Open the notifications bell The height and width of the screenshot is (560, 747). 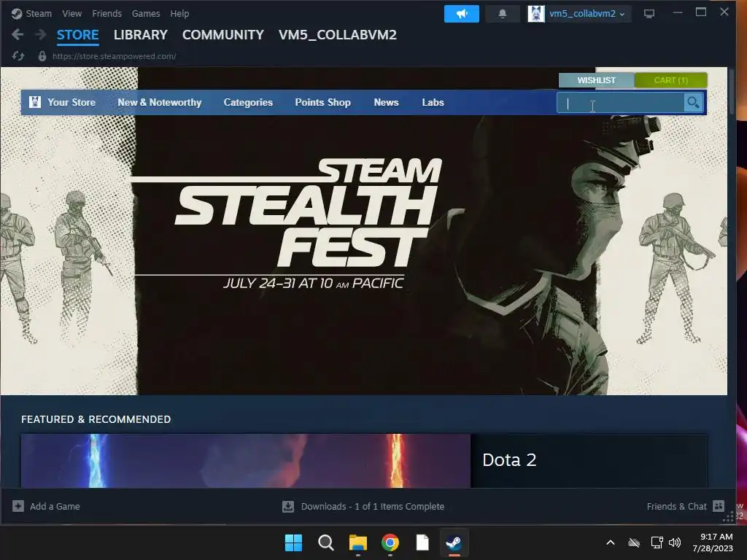(502, 14)
